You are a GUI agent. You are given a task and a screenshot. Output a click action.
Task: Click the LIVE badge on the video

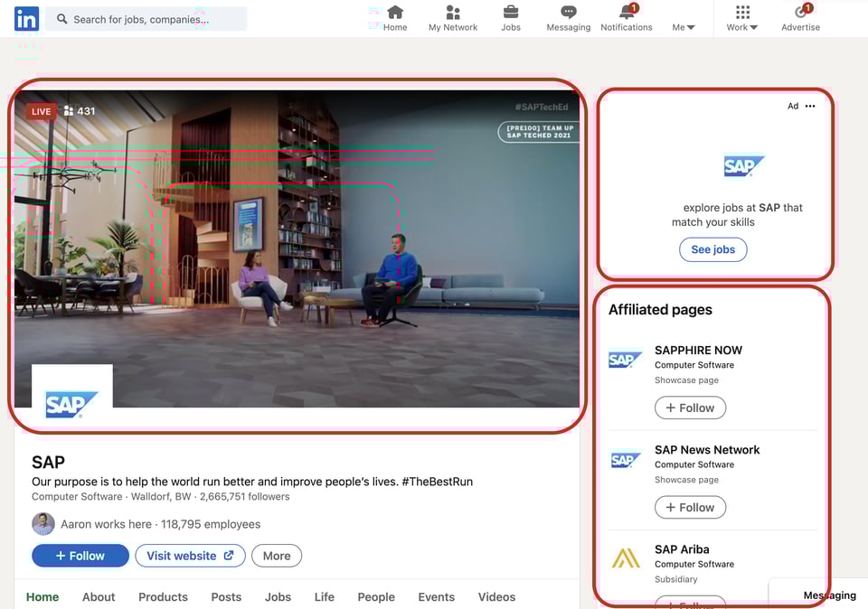pos(41,112)
